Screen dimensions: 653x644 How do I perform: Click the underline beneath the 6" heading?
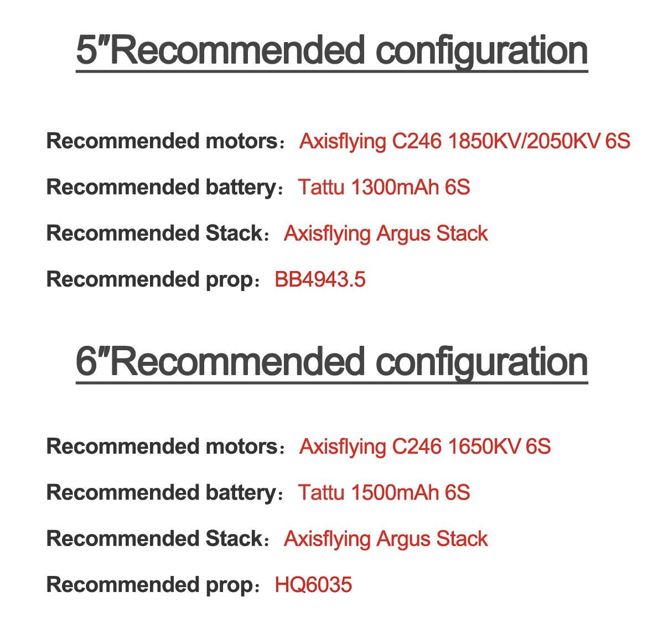point(332,382)
